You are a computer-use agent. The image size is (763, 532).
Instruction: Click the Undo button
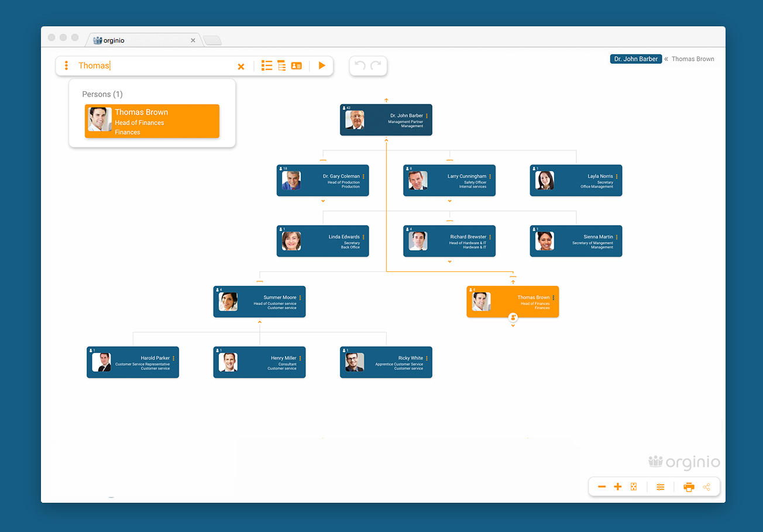(x=361, y=65)
